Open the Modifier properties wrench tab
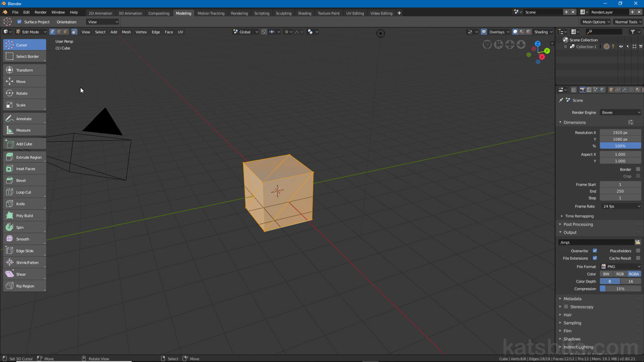 [625, 89]
